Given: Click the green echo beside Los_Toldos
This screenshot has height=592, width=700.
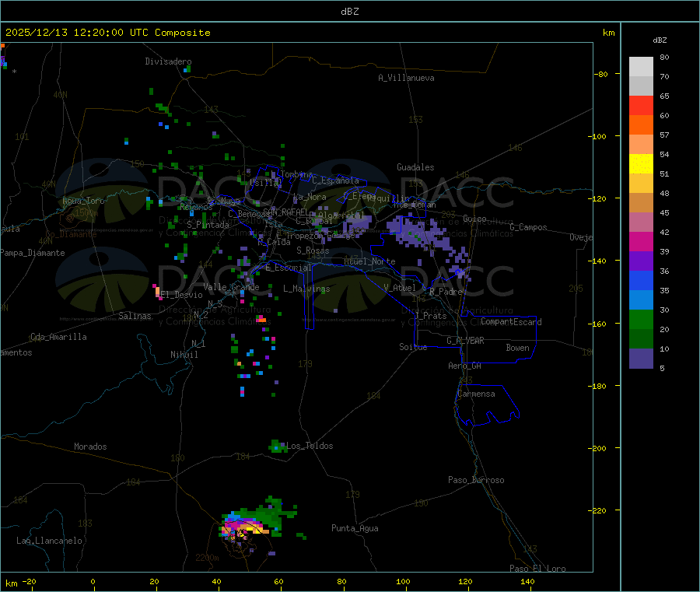Looking at the screenshot, I should click(x=278, y=447).
